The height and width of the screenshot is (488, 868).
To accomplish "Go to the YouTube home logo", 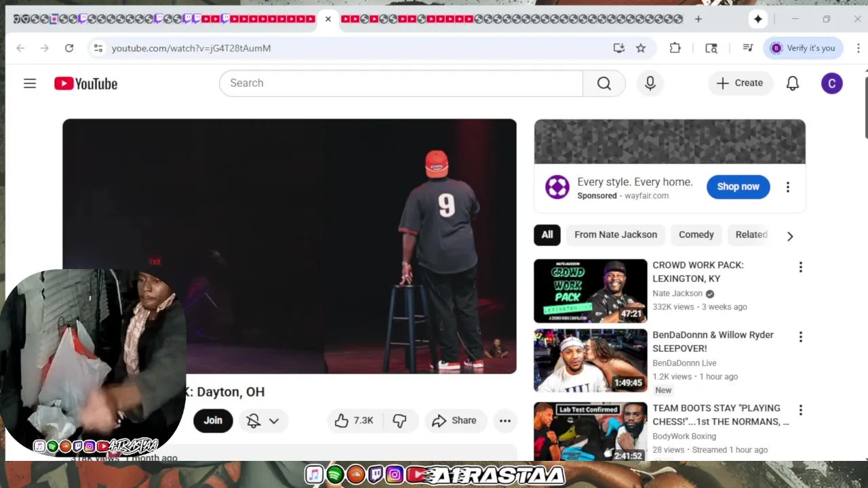I will (x=86, y=83).
